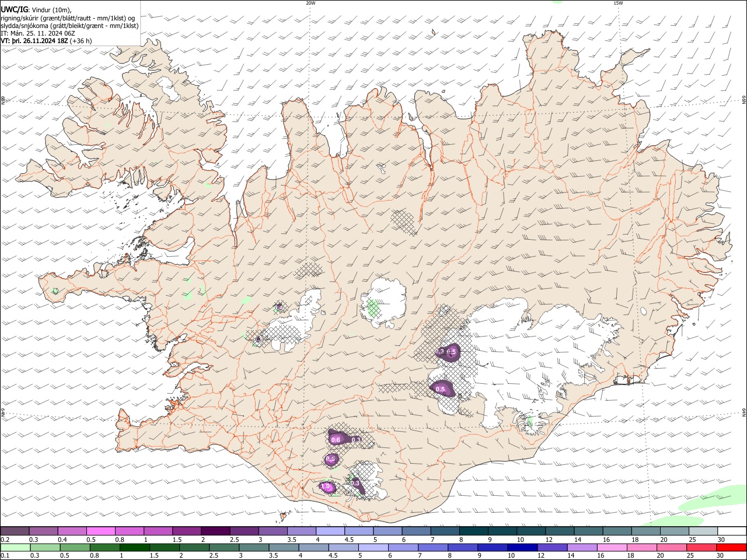This screenshot has width=747, height=560.
Task: Click the lone '0.5' value over the southern snow patch
Action: 441,389
